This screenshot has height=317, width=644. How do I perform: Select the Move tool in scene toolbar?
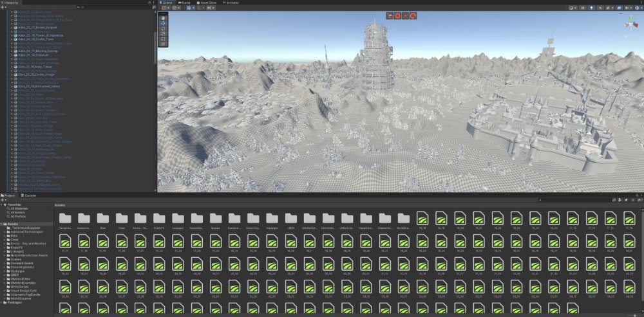(x=163, y=23)
